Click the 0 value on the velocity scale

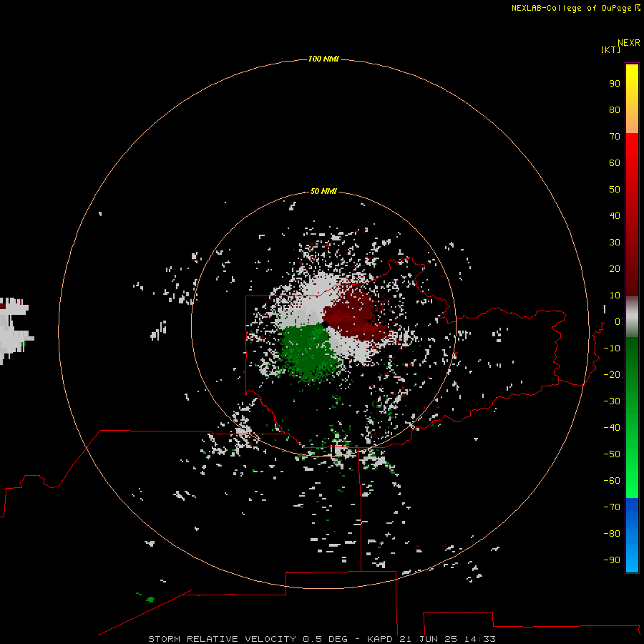pyautogui.click(x=618, y=321)
